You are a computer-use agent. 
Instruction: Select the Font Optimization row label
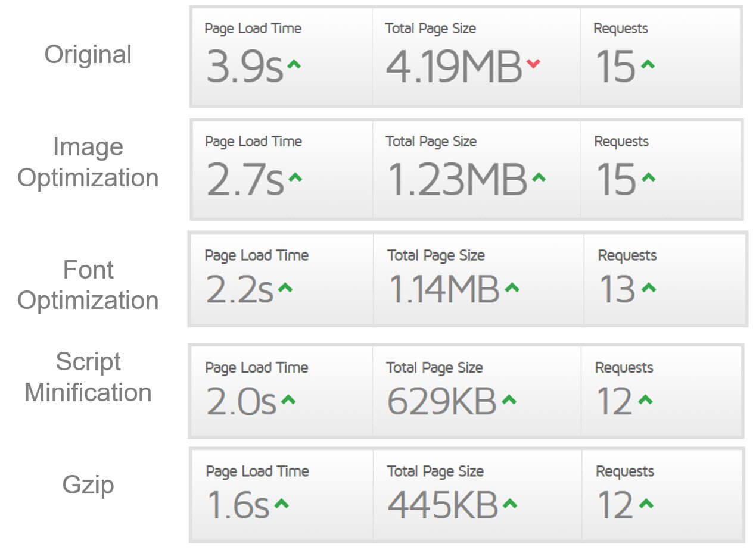[x=88, y=285]
